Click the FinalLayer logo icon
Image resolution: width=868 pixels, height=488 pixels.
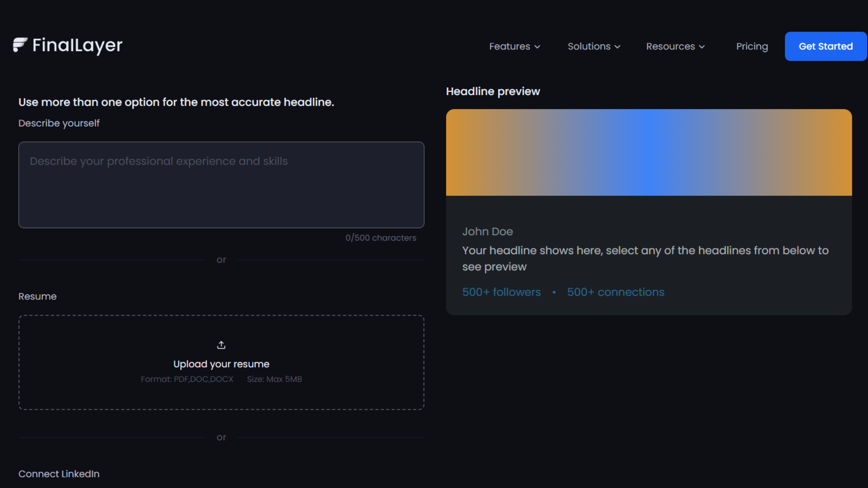[20, 45]
